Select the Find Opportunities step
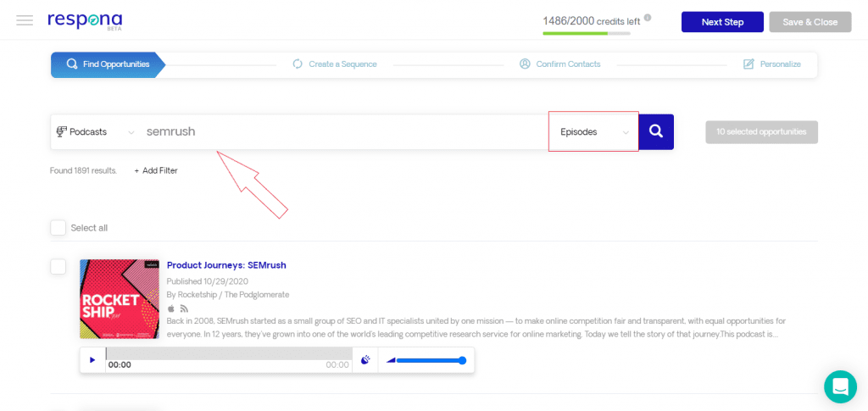868x411 pixels. coord(108,64)
